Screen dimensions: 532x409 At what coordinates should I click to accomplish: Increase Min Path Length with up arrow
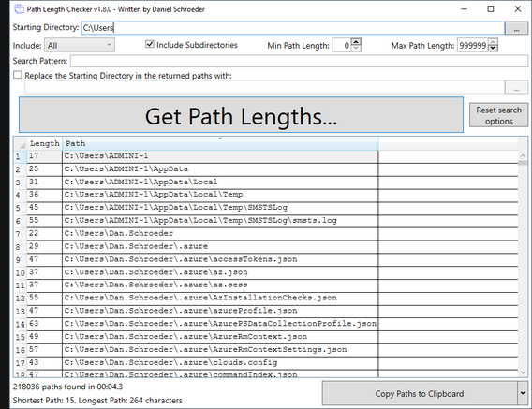coord(356,42)
